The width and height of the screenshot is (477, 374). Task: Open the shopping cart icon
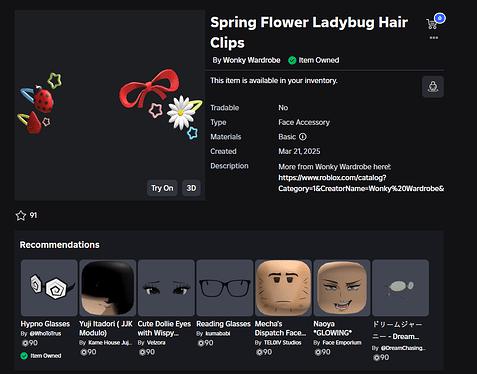pos(432,24)
